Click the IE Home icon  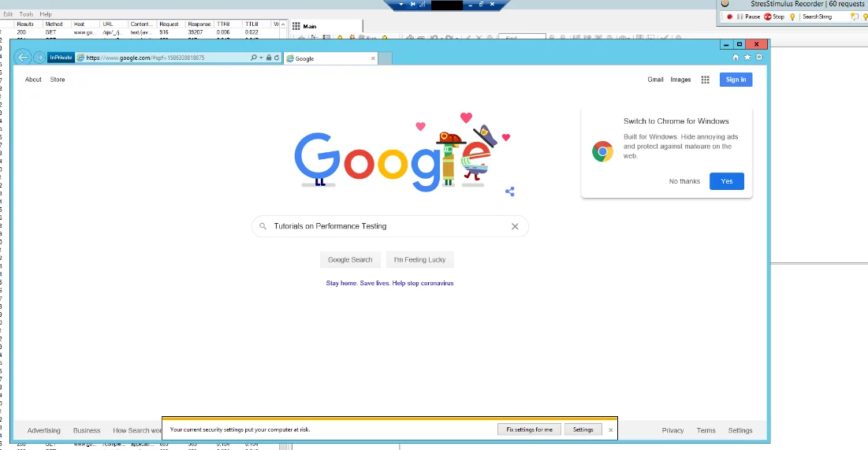(x=736, y=57)
